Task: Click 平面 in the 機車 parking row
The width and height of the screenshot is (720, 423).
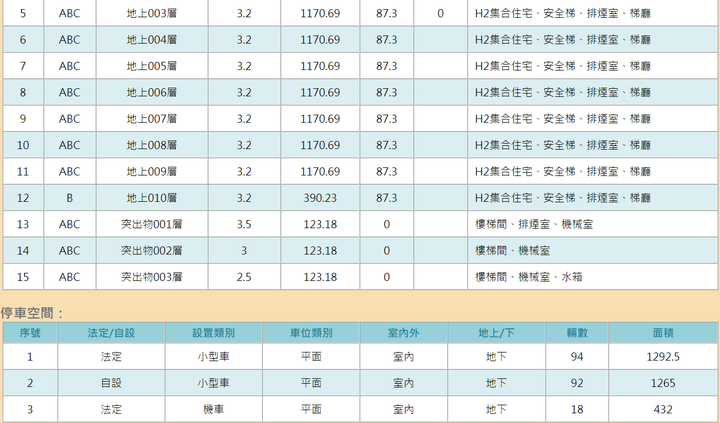Action: [x=311, y=409]
